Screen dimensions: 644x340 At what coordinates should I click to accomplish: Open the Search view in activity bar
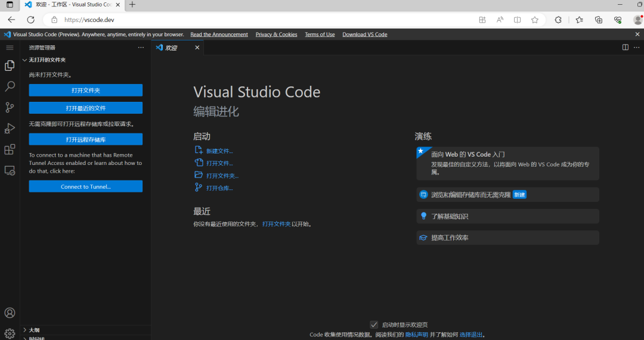(10, 86)
